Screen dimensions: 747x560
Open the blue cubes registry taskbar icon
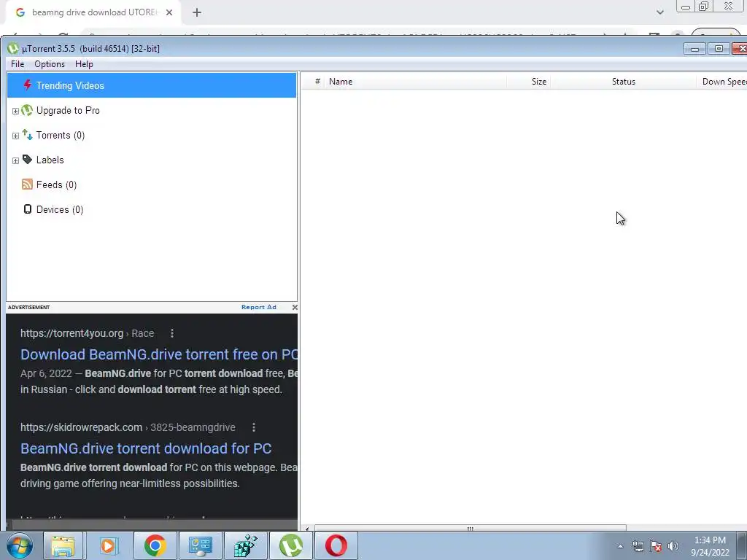[x=245, y=545]
